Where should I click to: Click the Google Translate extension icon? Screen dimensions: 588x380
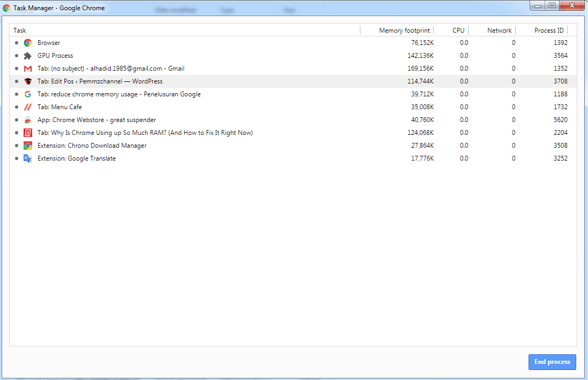28,158
